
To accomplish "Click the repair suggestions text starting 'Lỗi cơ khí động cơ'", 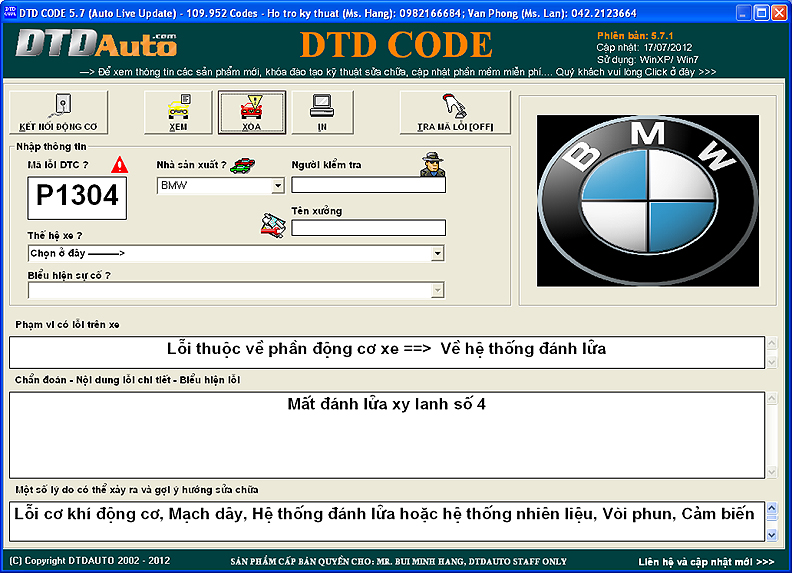I will click(x=384, y=514).
